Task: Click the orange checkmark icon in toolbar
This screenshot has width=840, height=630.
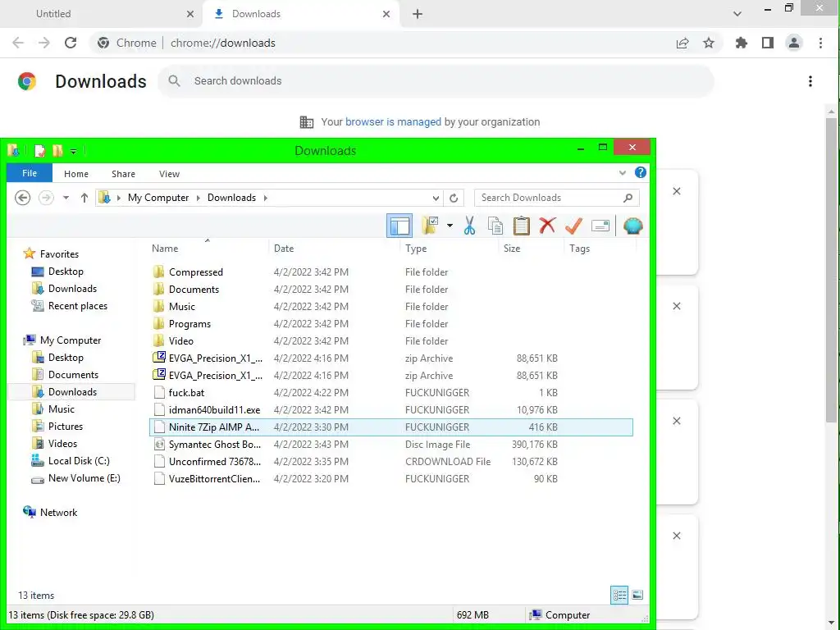Action: 573,226
